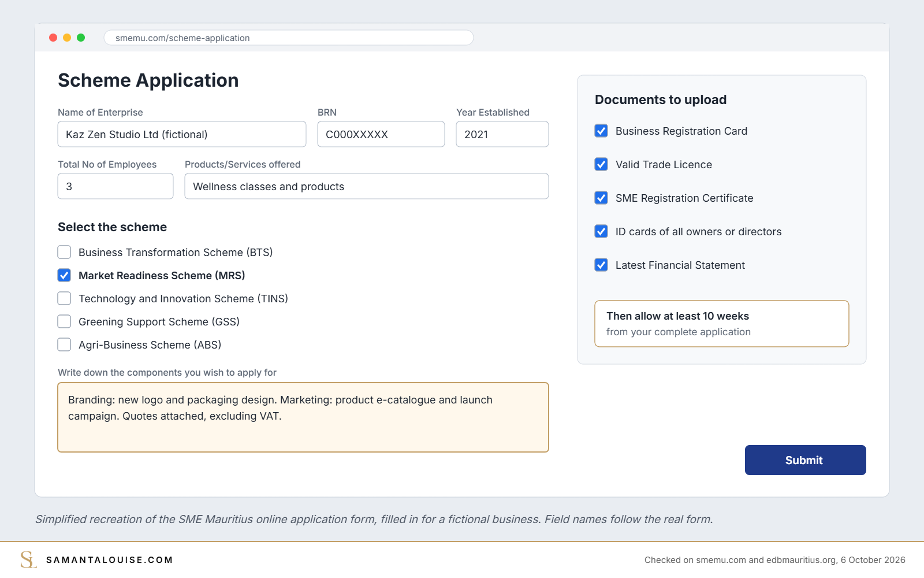Select the Greening Support Scheme (GSS) checkbox
924x578 pixels.
click(x=64, y=321)
